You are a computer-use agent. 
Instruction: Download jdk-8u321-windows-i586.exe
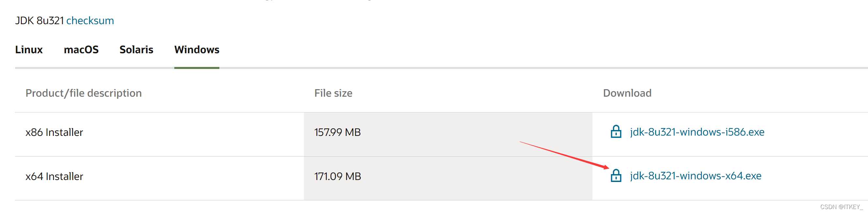[x=697, y=132]
